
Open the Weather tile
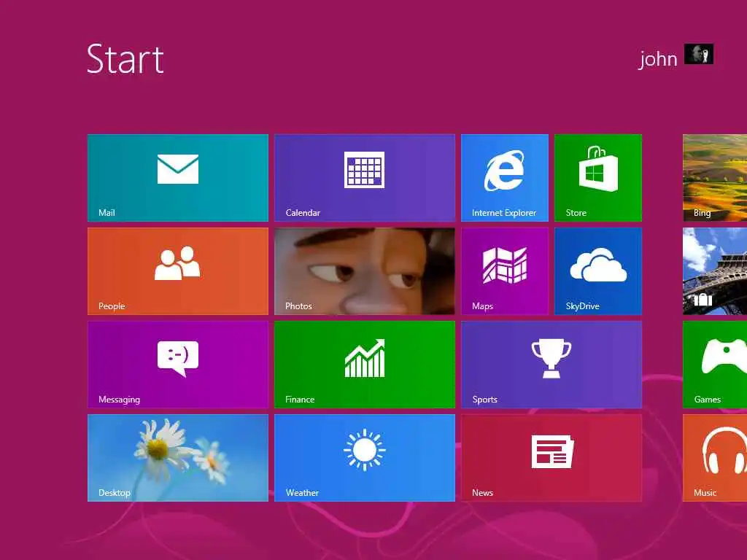[365, 458]
